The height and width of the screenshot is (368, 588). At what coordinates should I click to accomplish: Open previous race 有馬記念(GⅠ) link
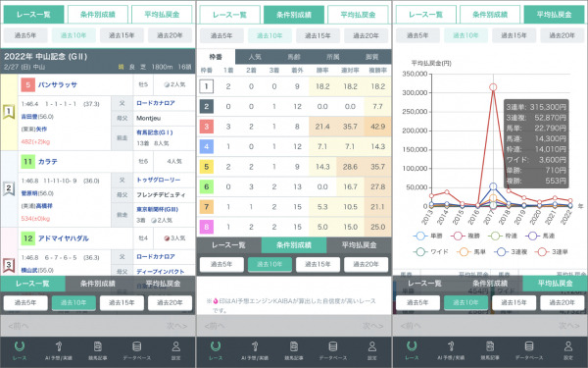pos(155,132)
